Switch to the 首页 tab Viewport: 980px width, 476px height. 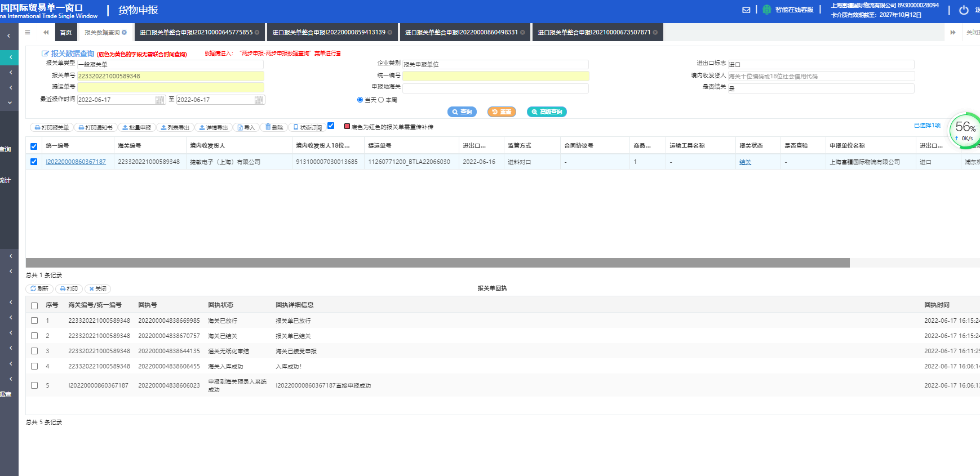pos(66,32)
